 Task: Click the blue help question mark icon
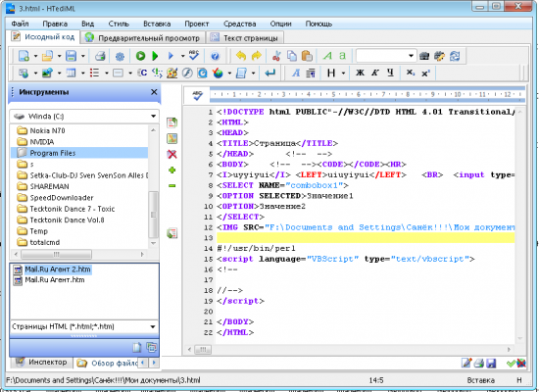click(215, 56)
